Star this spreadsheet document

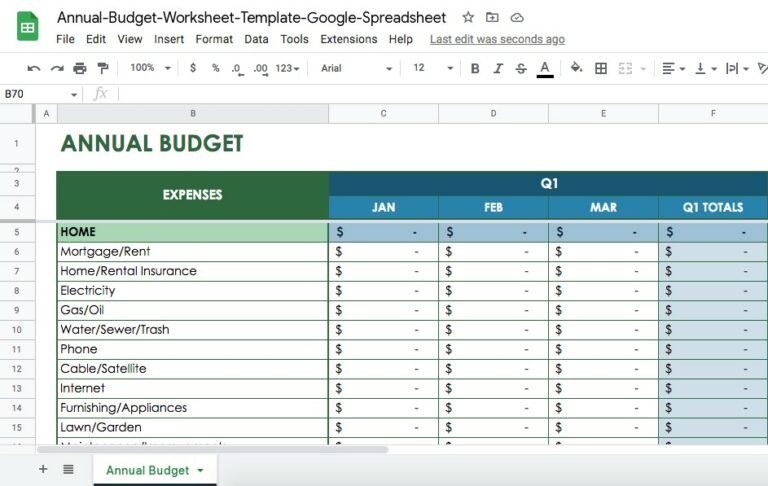pos(468,18)
